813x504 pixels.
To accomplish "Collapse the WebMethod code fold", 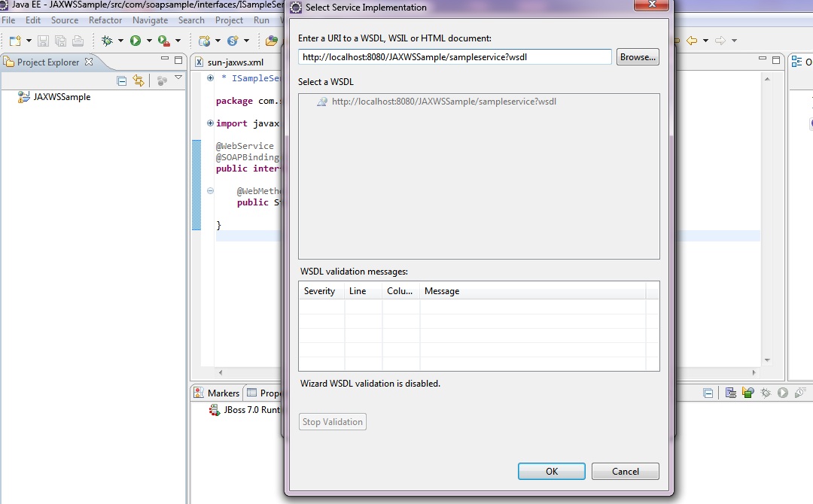I will pos(210,191).
